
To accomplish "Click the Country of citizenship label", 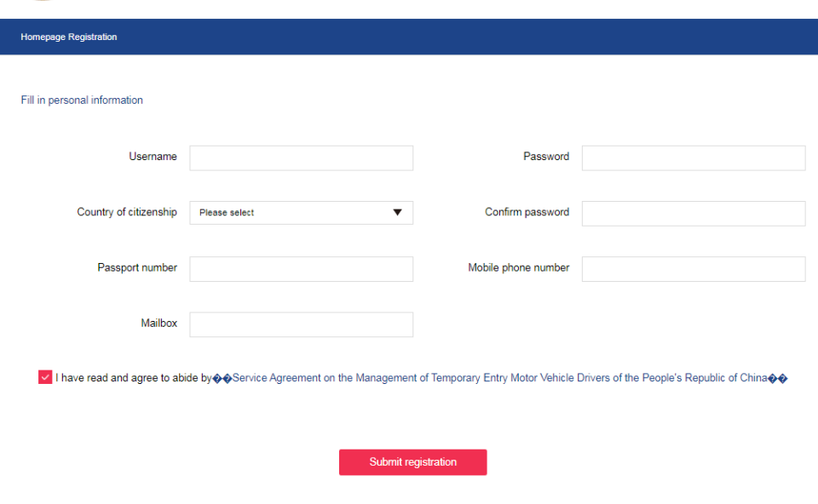I will click(x=127, y=212).
